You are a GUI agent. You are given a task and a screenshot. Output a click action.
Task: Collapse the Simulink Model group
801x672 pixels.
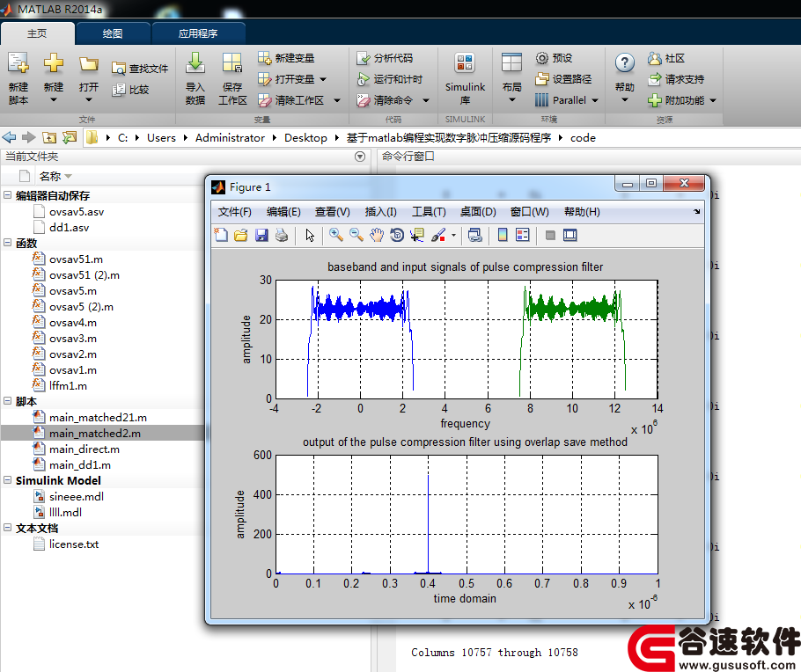(x=7, y=480)
